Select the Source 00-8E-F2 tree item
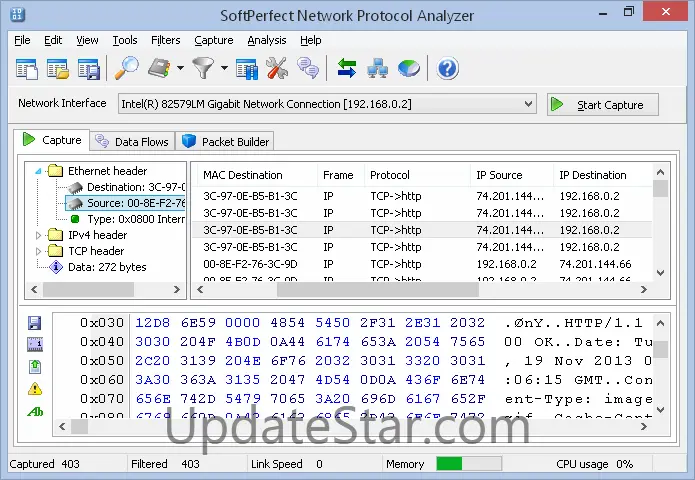Screen dimensions: 695x480 [126, 203]
